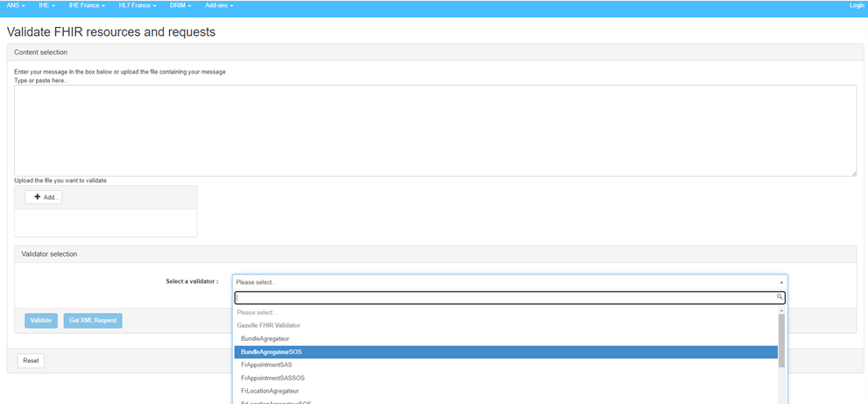The image size is (868, 404).
Task: Focus the validator search field
Action: point(504,298)
